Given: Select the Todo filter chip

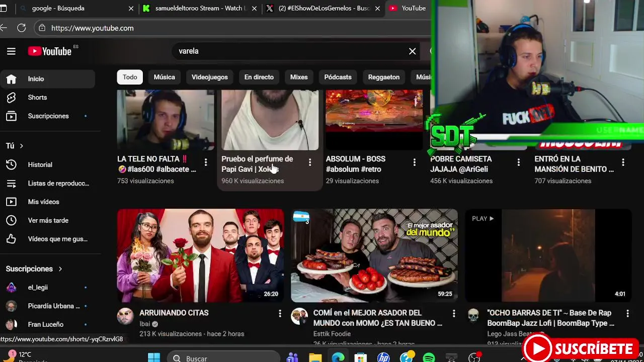Looking at the screenshot, I should coord(130,77).
